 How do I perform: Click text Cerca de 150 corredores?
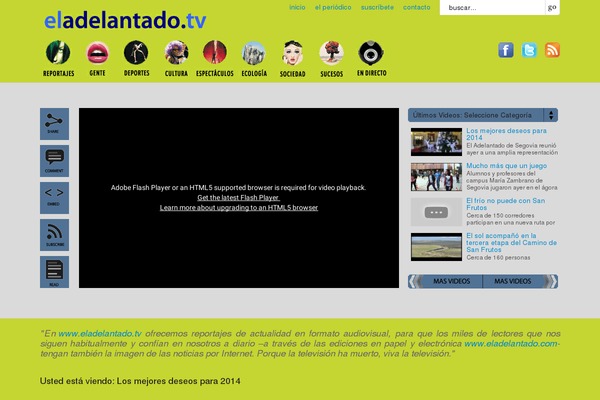[500, 216]
